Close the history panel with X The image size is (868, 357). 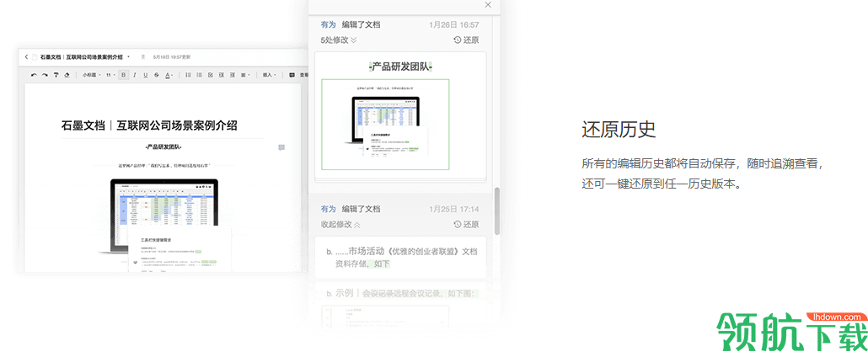[x=488, y=4]
